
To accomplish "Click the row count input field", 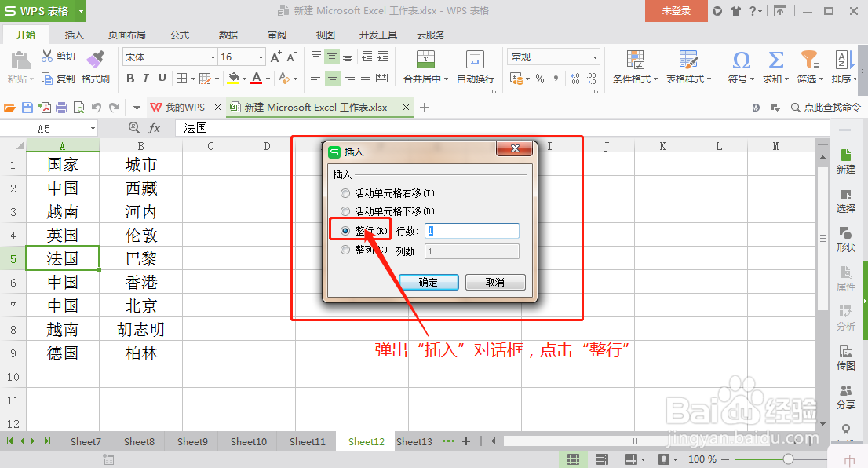I will [472, 231].
